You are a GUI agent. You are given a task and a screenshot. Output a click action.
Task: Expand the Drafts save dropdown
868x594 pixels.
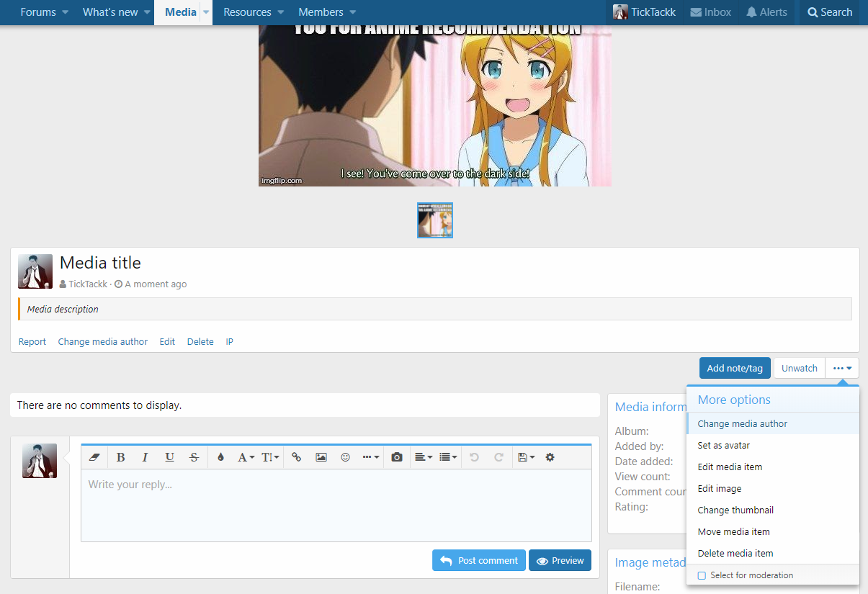pyautogui.click(x=525, y=457)
